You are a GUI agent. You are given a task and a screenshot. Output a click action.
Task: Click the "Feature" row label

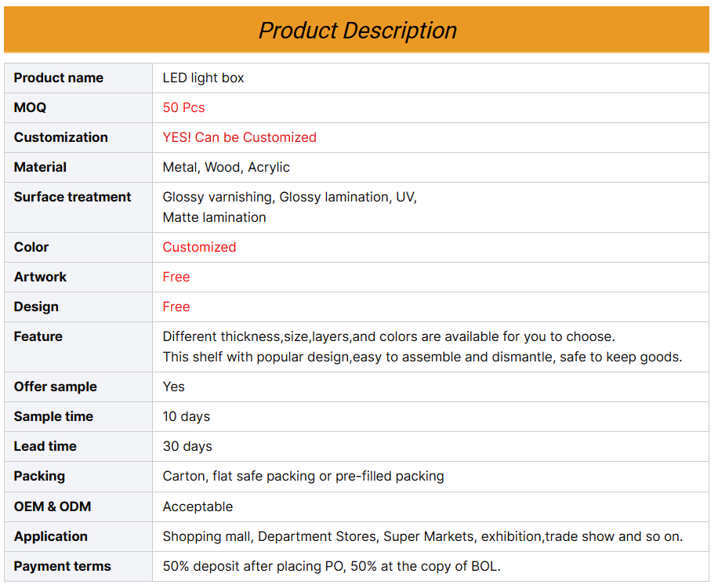click(x=38, y=336)
